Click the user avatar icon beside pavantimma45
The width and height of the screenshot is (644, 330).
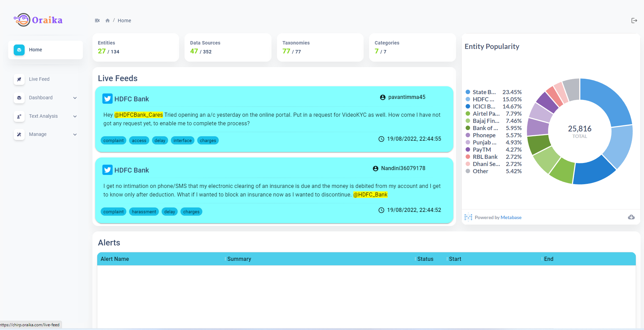383,97
